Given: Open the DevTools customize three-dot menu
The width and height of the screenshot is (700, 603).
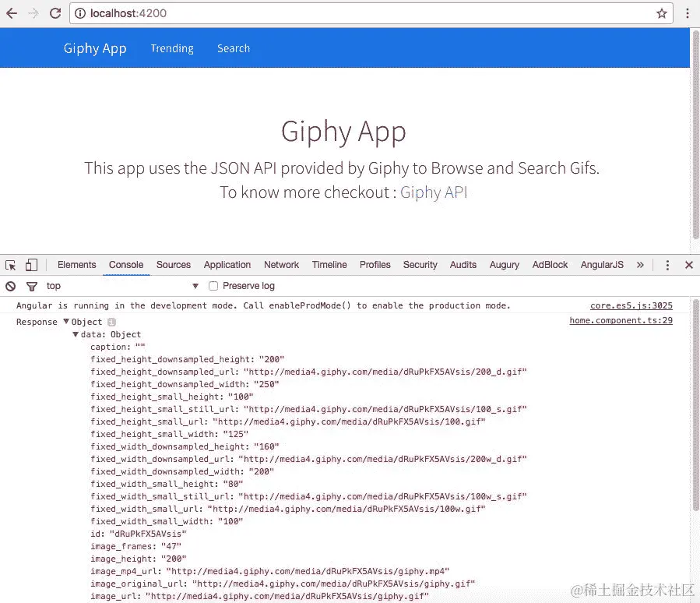Looking at the screenshot, I should click(x=667, y=265).
